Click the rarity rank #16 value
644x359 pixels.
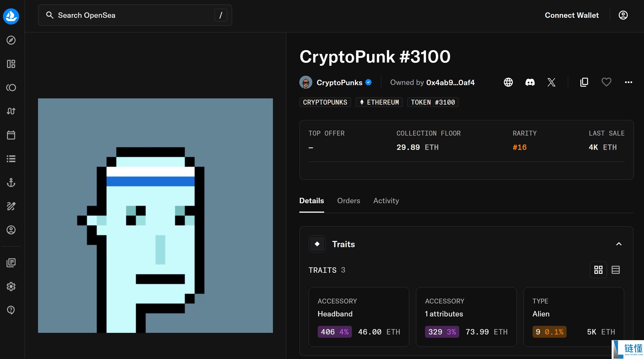click(520, 147)
